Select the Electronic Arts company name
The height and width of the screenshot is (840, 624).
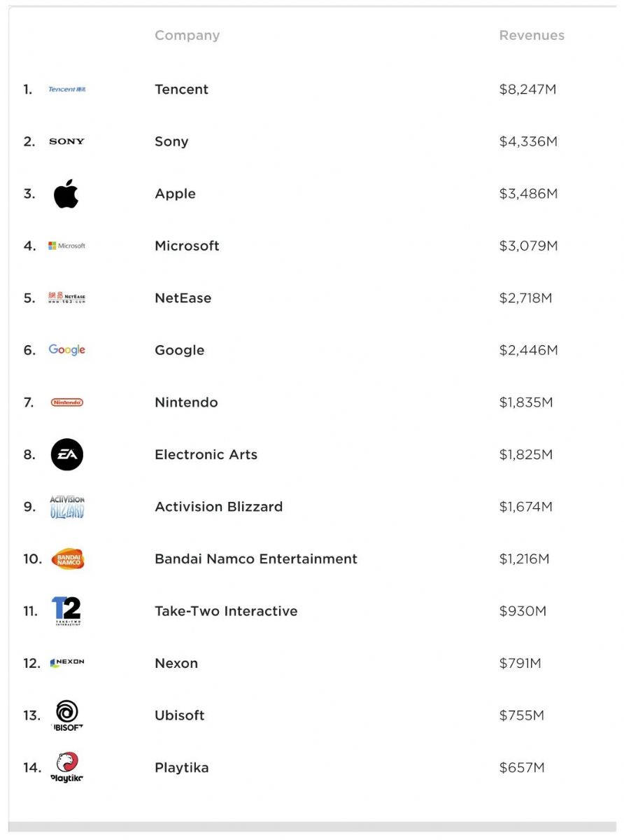coord(206,455)
